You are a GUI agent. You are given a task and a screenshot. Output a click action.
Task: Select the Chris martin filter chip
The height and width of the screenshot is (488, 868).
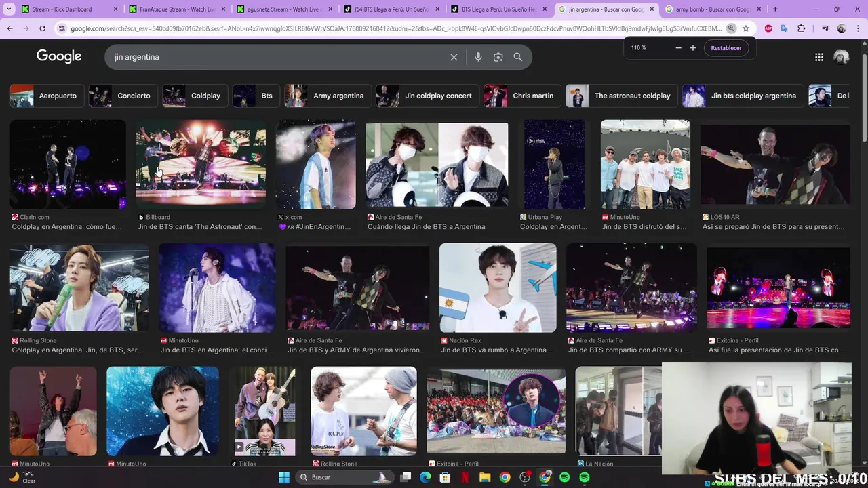click(x=523, y=96)
